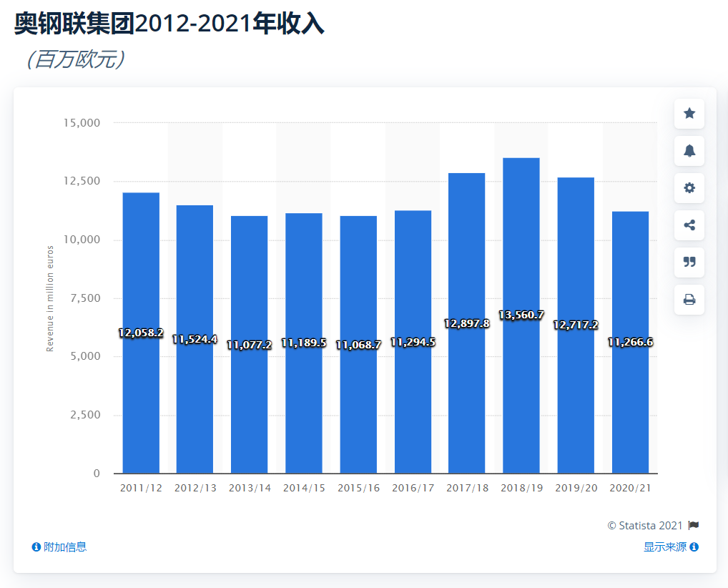Click the value label 11,524.4
The width and height of the screenshot is (728, 588).
[x=195, y=340]
